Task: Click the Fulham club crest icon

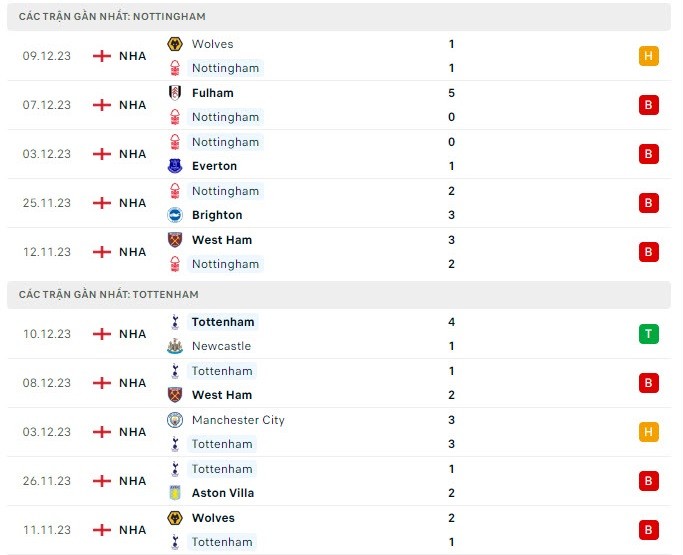Action: tap(176, 93)
